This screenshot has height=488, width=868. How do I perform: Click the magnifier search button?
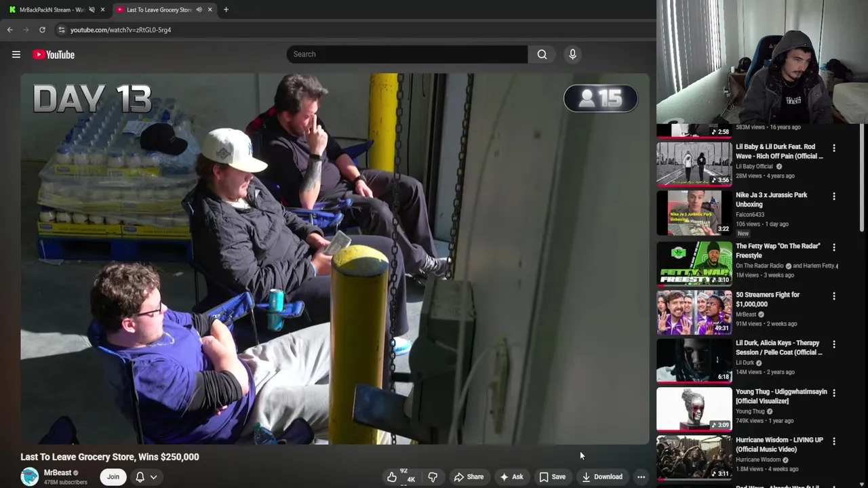pos(542,54)
